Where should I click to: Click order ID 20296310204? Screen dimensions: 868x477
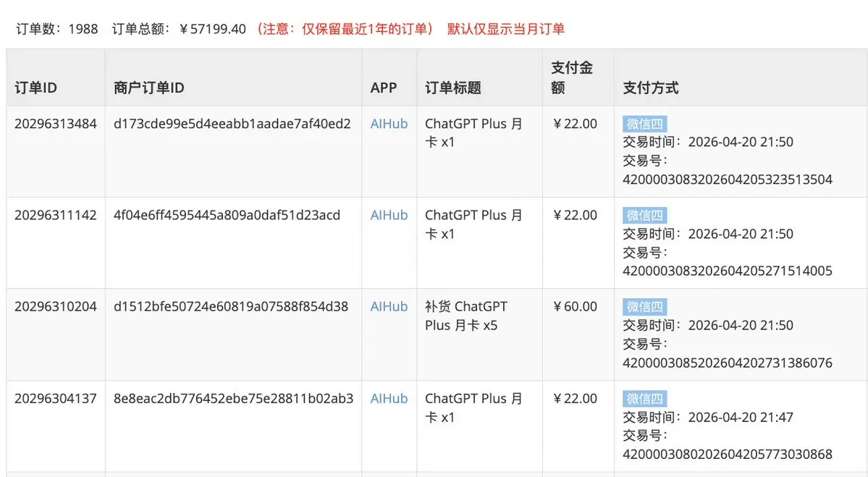(55, 307)
